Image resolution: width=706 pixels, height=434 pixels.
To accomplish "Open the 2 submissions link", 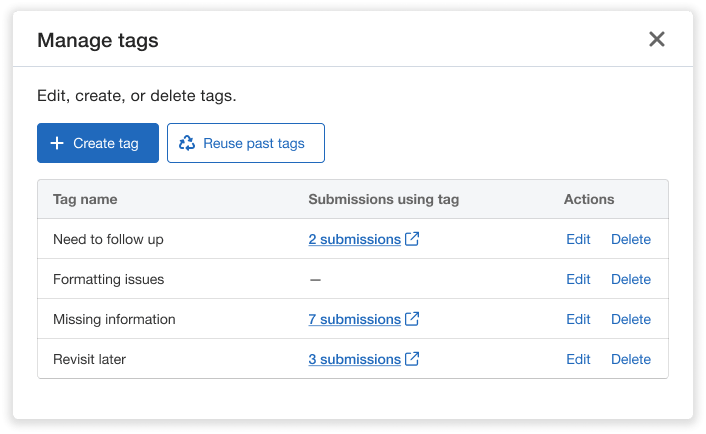I will click(354, 239).
